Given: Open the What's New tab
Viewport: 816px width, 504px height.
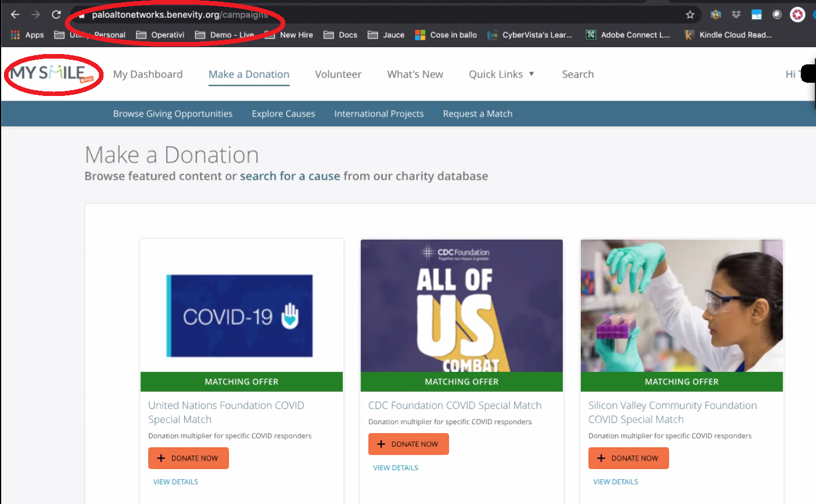Looking at the screenshot, I should click(415, 74).
